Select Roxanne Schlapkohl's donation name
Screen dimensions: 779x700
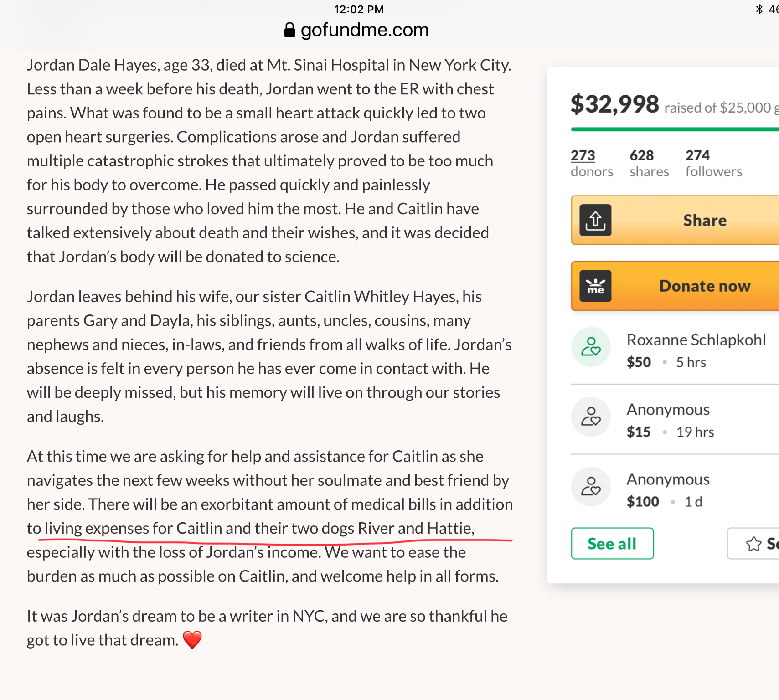click(696, 340)
